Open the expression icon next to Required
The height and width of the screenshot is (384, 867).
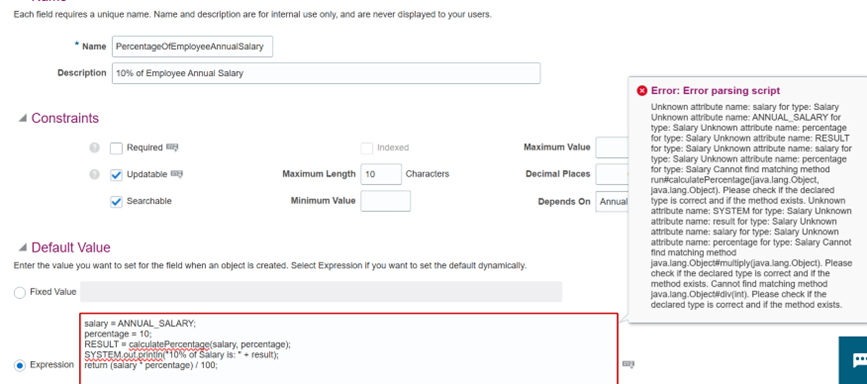(173, 148)
